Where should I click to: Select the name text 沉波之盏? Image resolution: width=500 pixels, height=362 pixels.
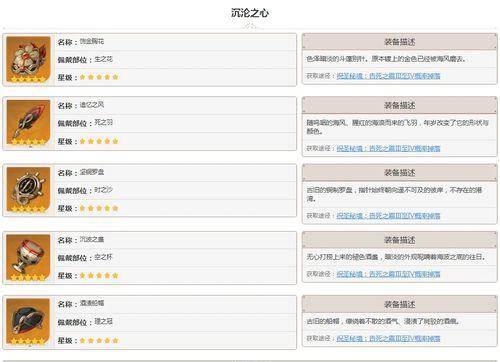(92, 239)
